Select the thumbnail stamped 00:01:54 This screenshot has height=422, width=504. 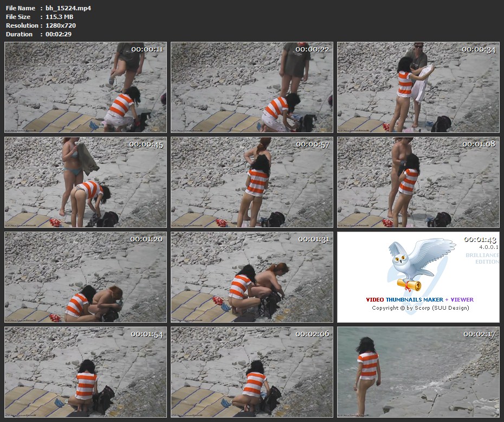coord(86,372)
